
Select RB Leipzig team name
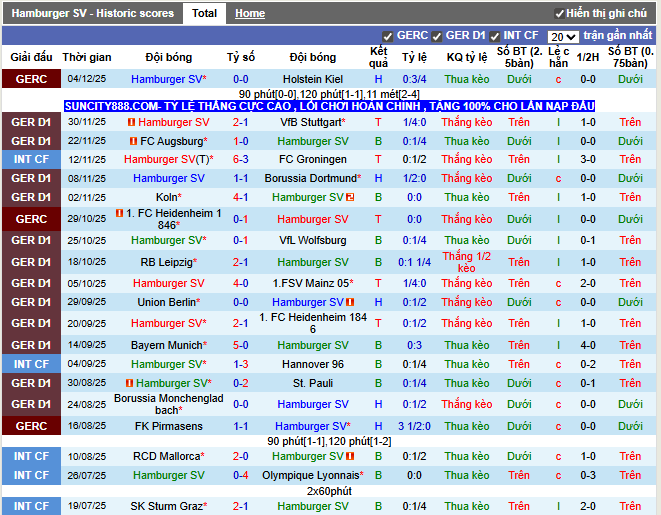pos(169,262)
